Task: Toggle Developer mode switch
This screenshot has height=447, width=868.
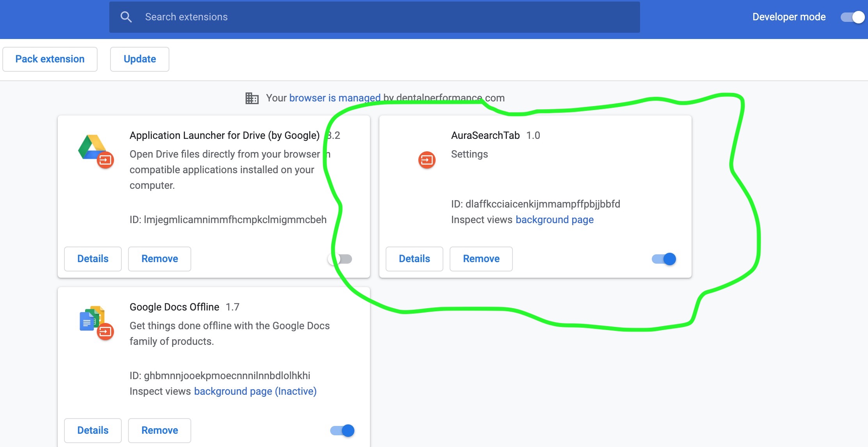Action: coord(852,17)
